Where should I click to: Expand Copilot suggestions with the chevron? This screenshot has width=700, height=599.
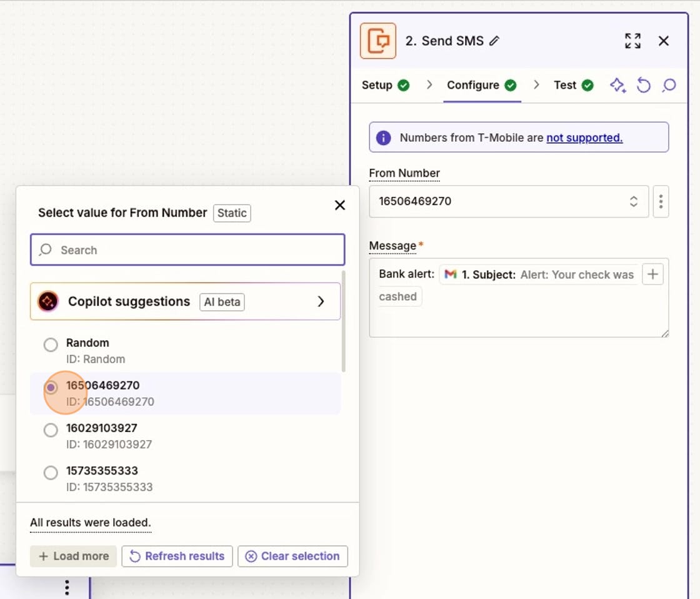coord(321,301)
